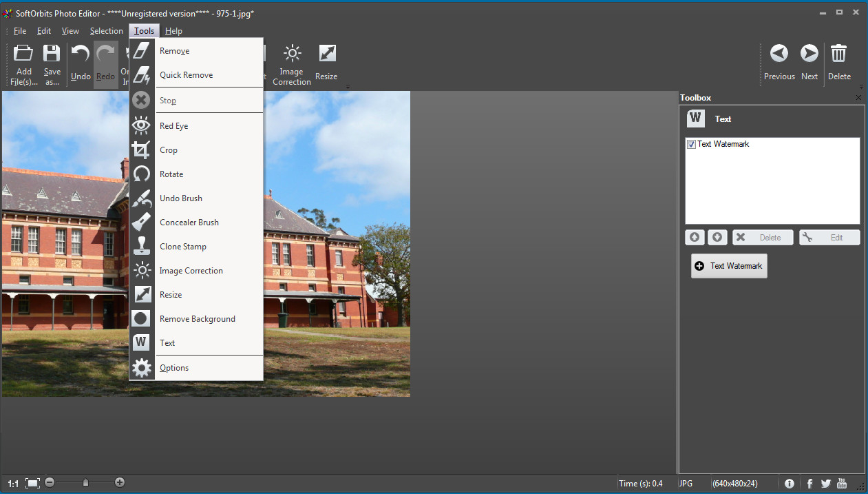This screenshot has width=868, height=494.
Task: Choose the Undo Brush tool
Action: (x=180, y=198)
